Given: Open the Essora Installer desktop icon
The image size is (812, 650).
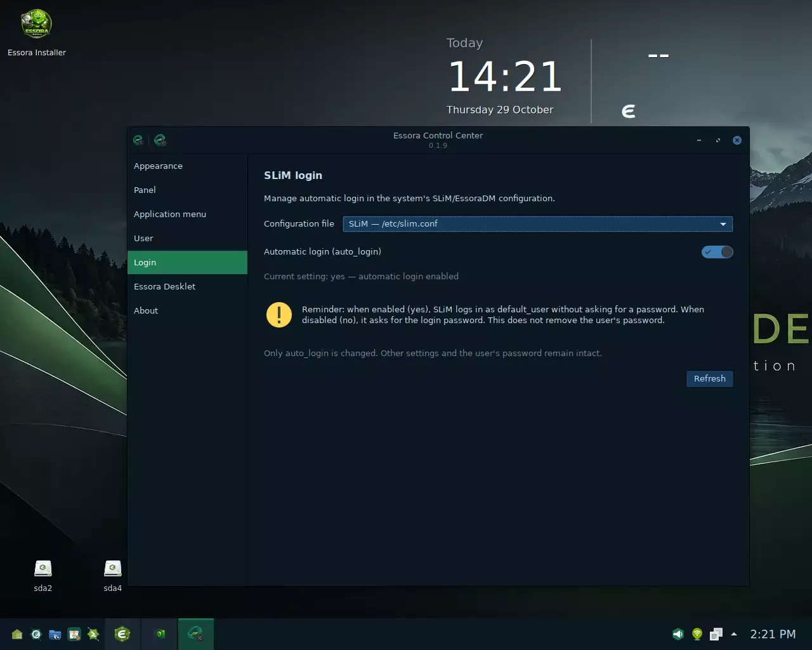Looking at the screenshot, I should pos(36,25).
